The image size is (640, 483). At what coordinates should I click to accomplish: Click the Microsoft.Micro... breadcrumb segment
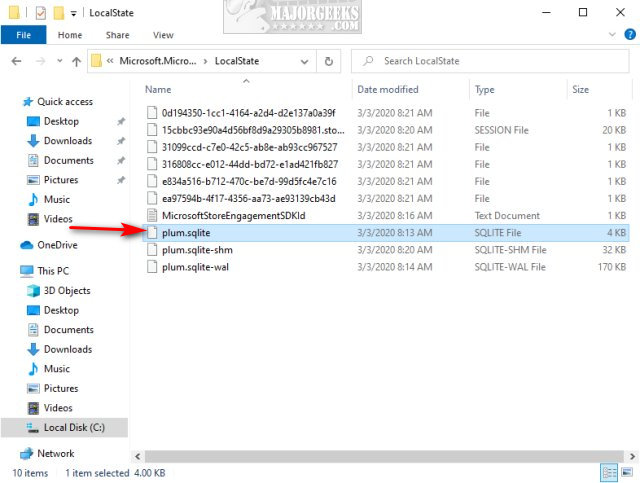point(158,61)
